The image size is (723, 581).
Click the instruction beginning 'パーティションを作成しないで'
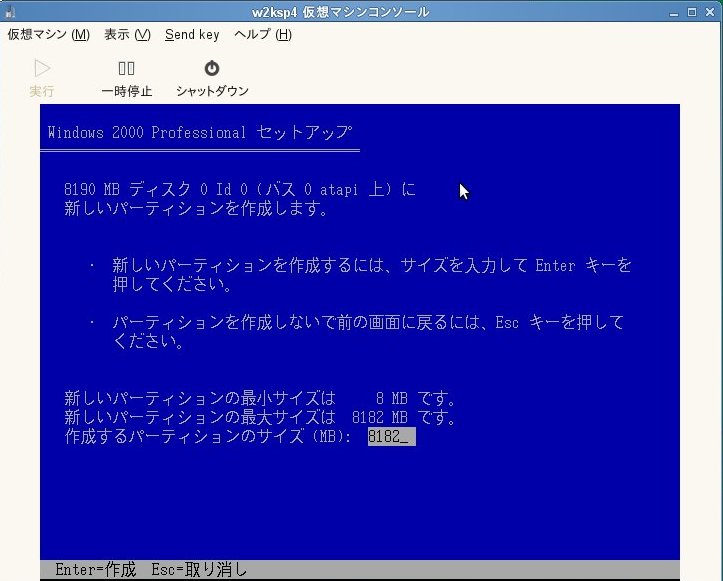coord(368,332)
